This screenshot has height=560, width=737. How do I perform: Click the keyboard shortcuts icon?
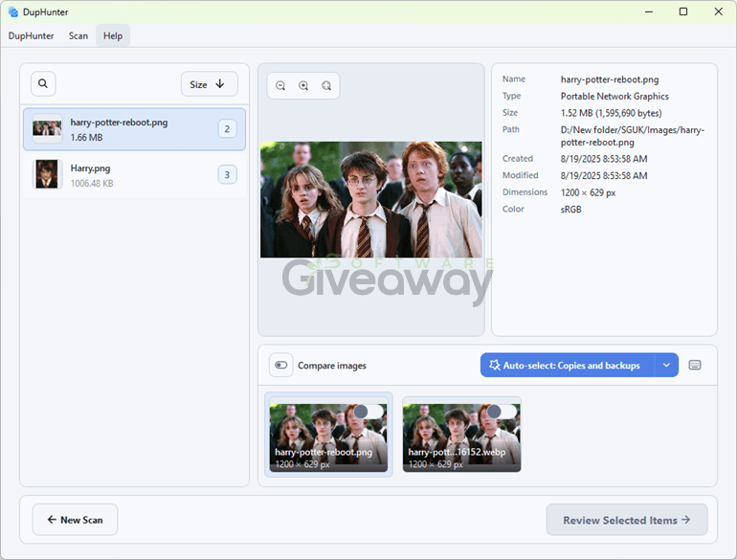pyautogui.click(x=695, y=365)
